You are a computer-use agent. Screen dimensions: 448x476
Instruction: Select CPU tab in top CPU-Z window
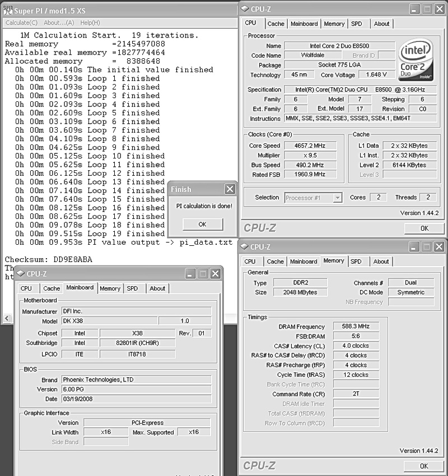pyautogui.click(x=250, y=23)
